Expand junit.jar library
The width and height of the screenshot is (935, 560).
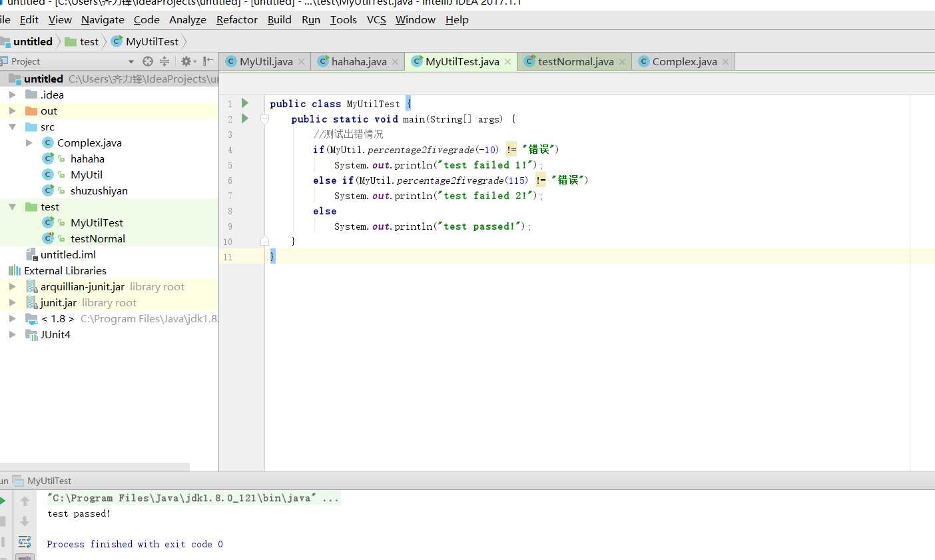point(12,302)
